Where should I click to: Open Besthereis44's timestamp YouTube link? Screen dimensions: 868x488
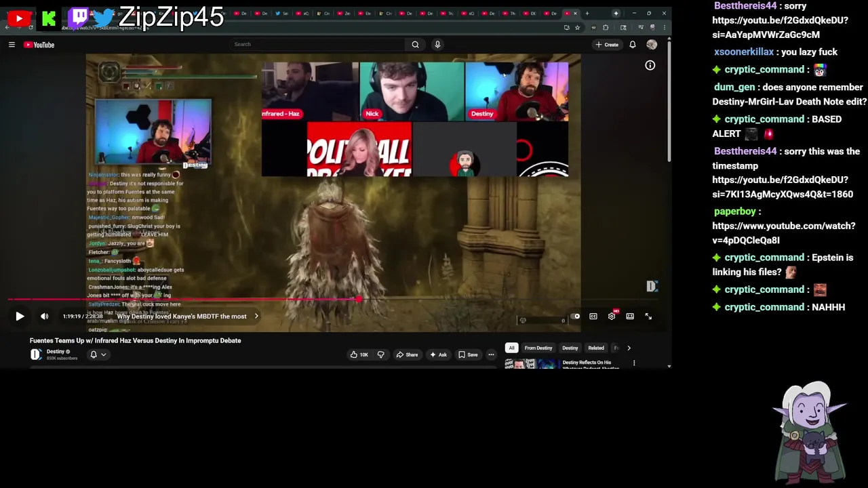pyautogui.click(x=783, y=187)
